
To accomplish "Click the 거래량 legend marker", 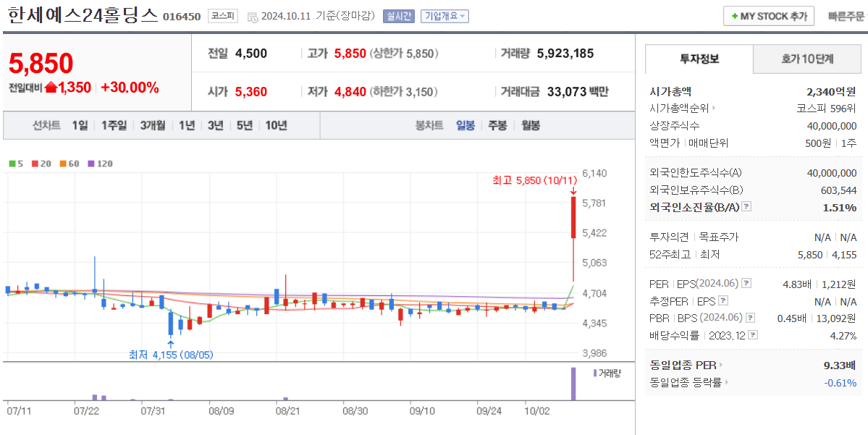I will click(595, 373).
